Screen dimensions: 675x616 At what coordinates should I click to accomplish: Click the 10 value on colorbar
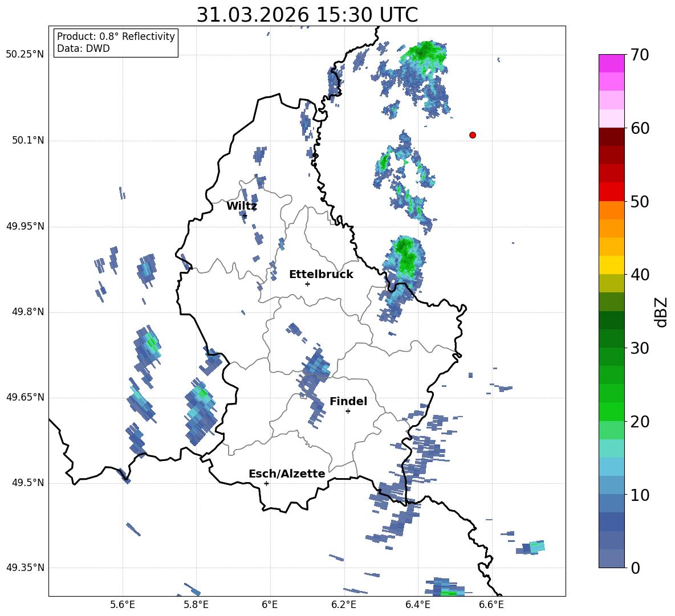click(640, 495)
